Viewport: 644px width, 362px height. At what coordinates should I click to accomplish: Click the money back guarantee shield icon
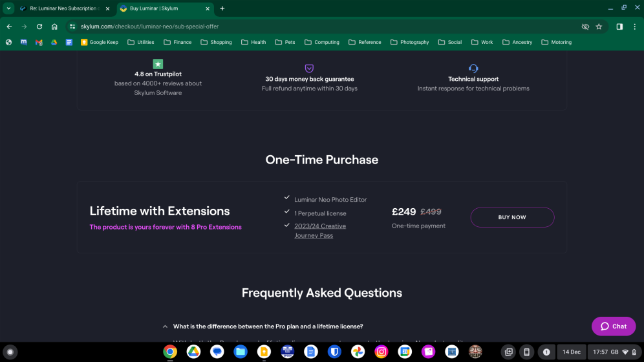(309, 69)
